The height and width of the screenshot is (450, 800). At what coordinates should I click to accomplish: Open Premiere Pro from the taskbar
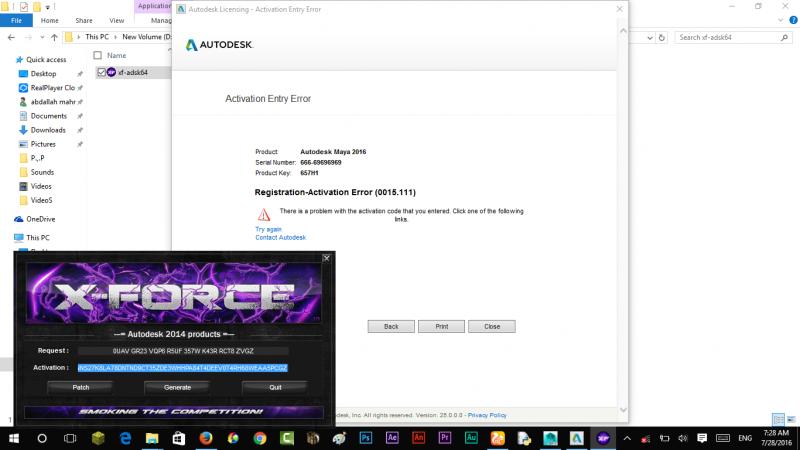click(x=444, y=438)
